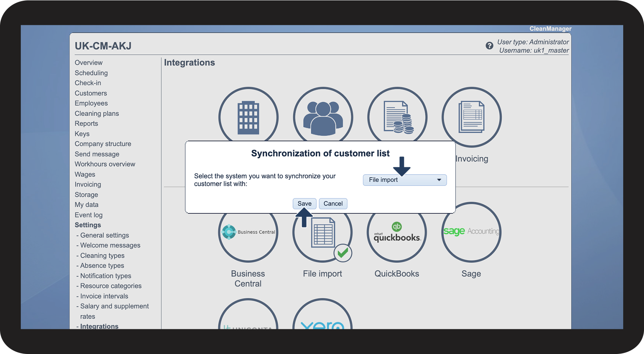Open Company structure in the sidebar
The width and height of the screenshot is (644, 354).
point(103,144)
